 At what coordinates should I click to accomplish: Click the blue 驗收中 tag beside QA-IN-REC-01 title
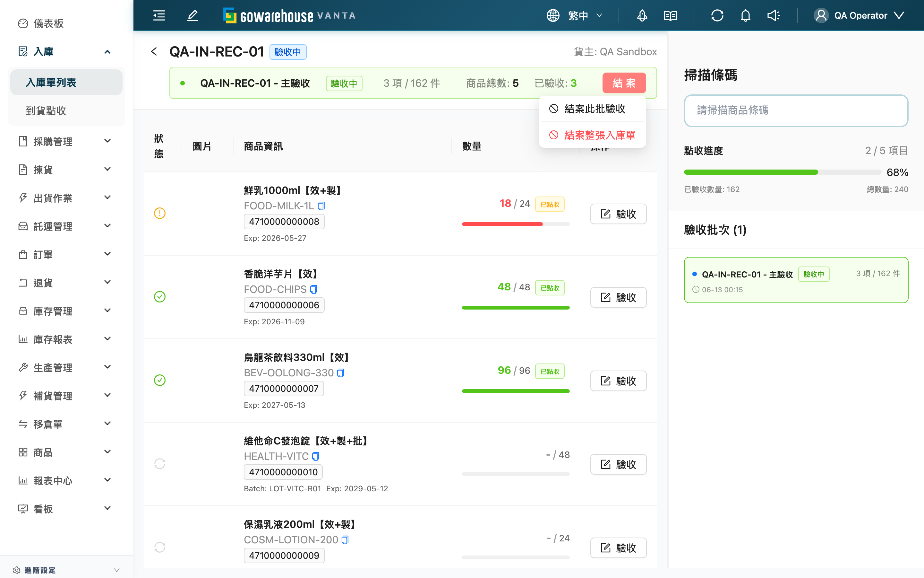[x=288, y=52]
